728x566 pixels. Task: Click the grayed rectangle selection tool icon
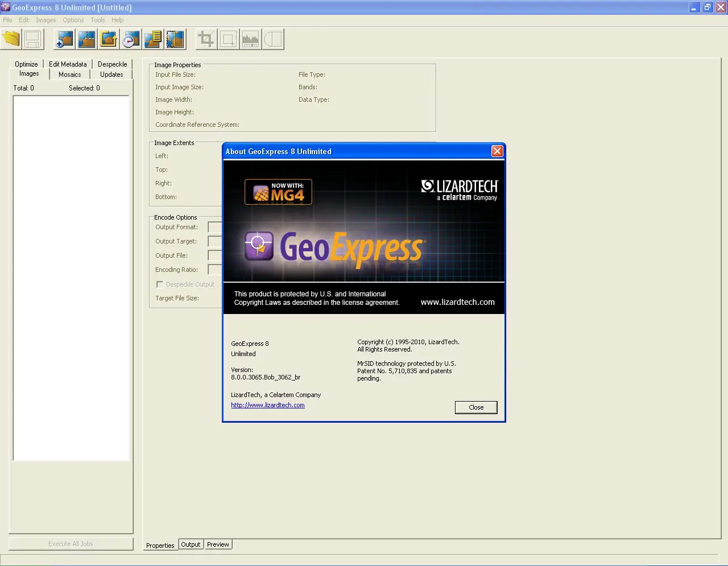(x=229, y=39)
